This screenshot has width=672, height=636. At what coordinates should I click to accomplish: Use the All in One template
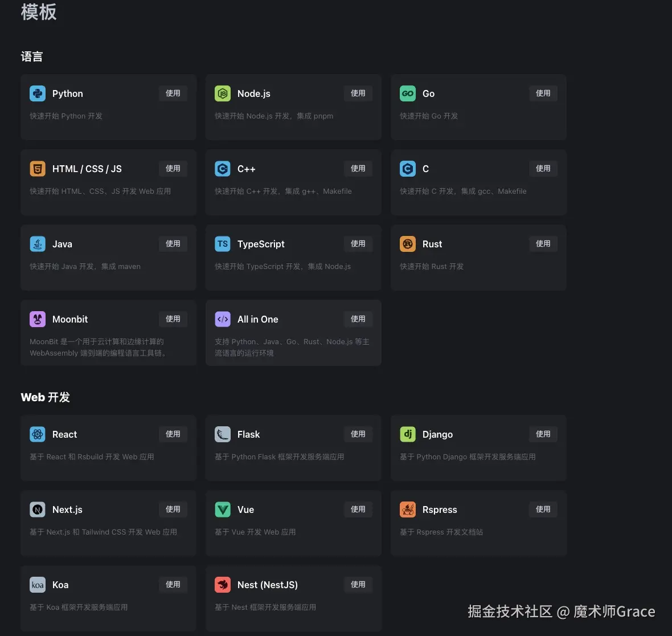coord(358,319)
